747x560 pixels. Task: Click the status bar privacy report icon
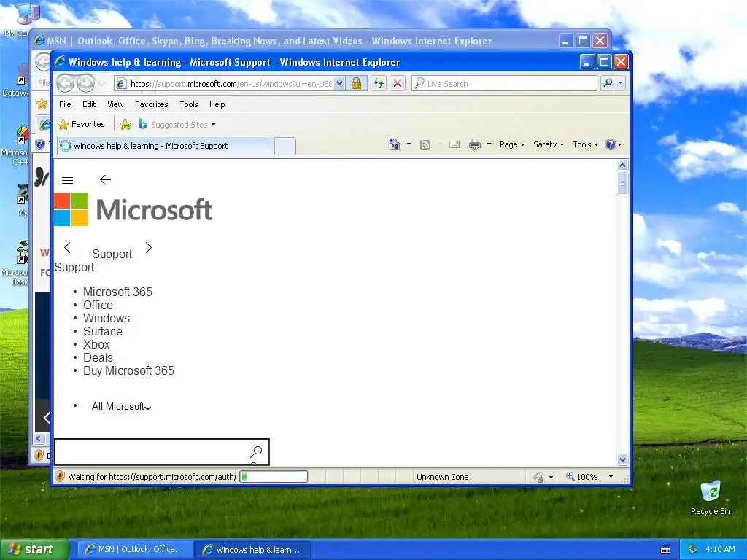538,477
